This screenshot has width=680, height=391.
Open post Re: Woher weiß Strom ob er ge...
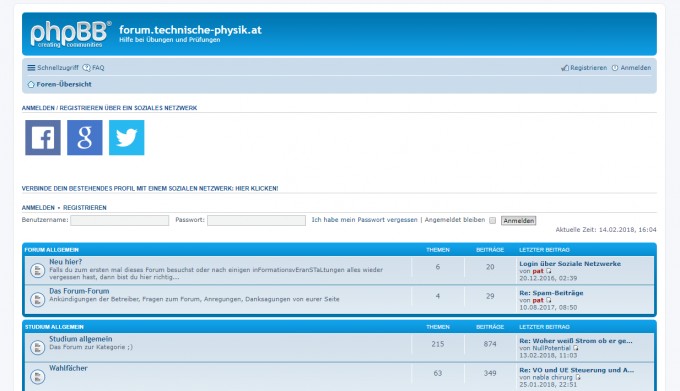[x=576, y=341]
